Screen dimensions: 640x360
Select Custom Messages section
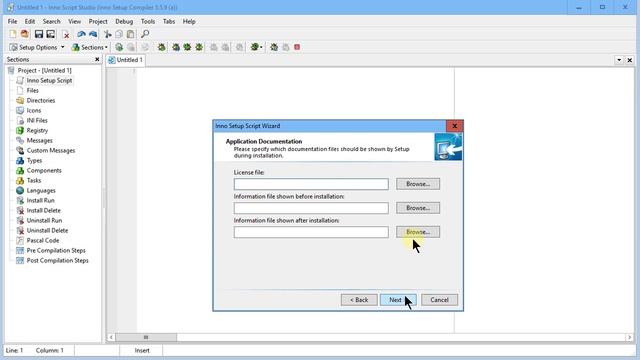coord(51,150)
